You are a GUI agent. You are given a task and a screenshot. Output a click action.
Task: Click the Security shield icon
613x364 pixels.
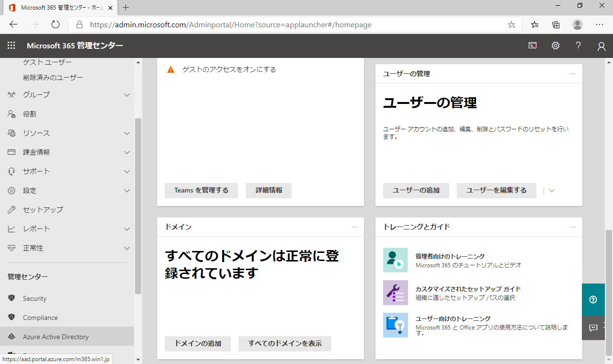(12, 298)
